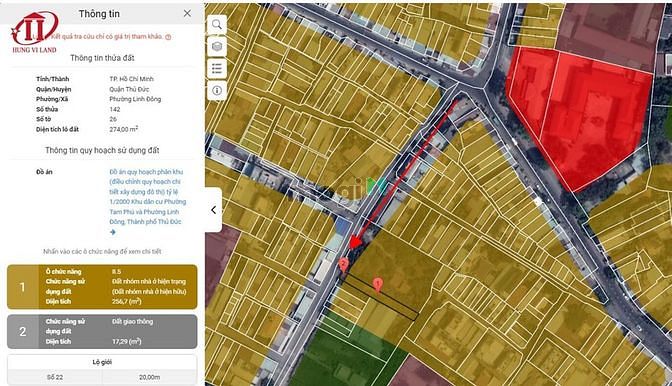Click the TP. Hồ Chí Minh value
This screenshot has width=672, height=386.
click(131, 79)
